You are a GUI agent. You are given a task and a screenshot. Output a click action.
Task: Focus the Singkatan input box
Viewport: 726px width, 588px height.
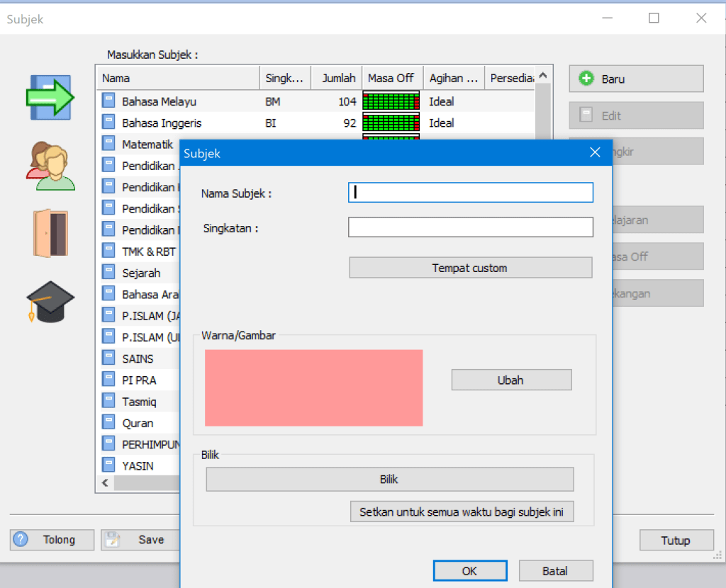pos(470,227)
